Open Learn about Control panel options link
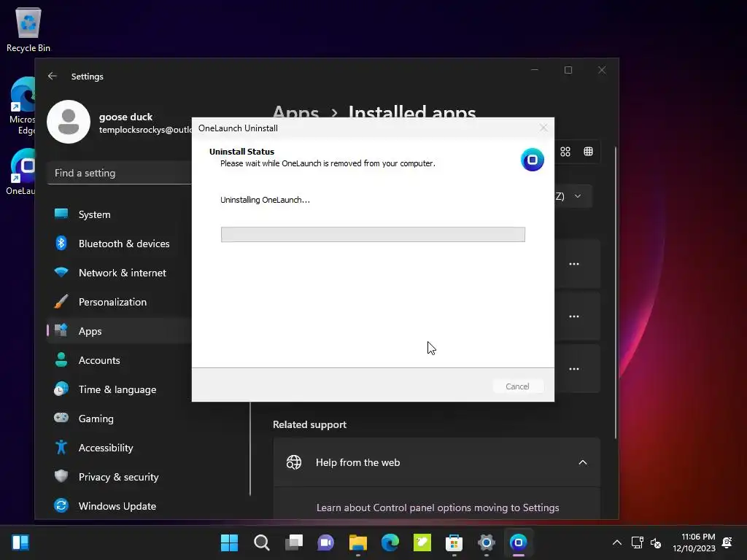 point(438,507)
